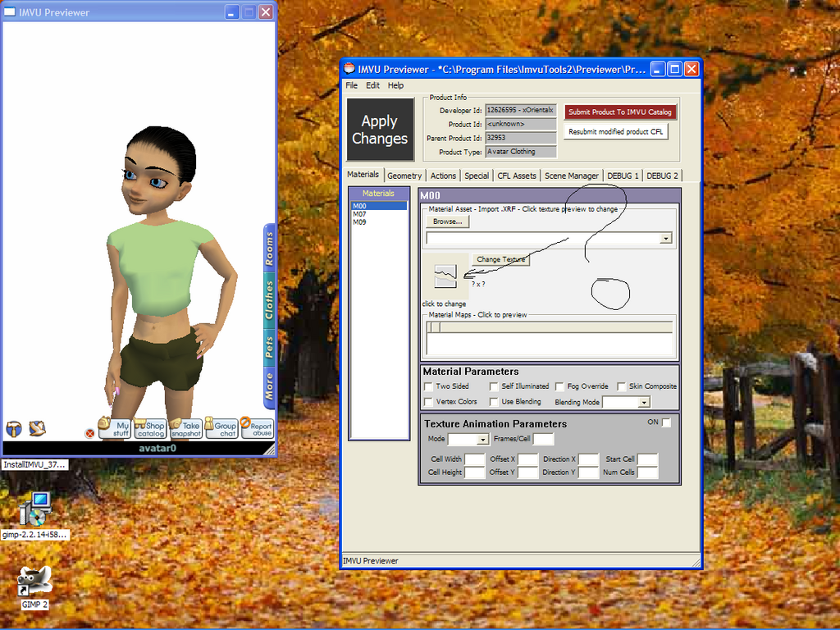840x630 pixels.
Task: Open the File menu
Action: (351, 85)
